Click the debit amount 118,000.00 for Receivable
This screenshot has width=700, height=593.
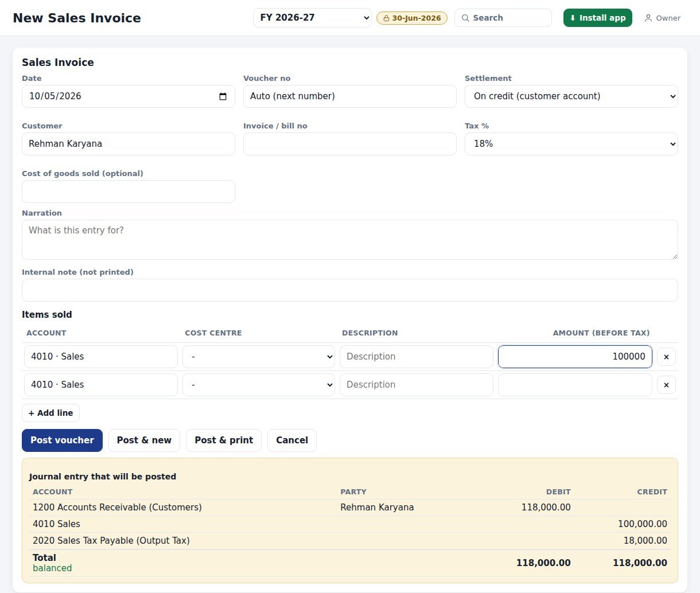click(546, 508)
